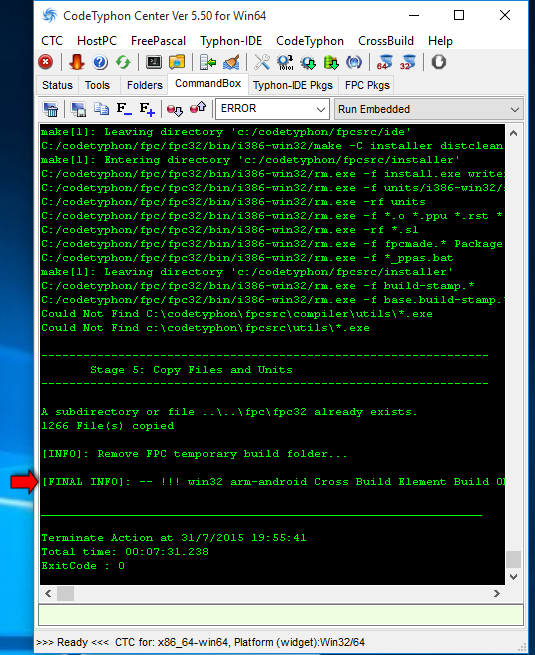Open the Help menu

point(440,41)
